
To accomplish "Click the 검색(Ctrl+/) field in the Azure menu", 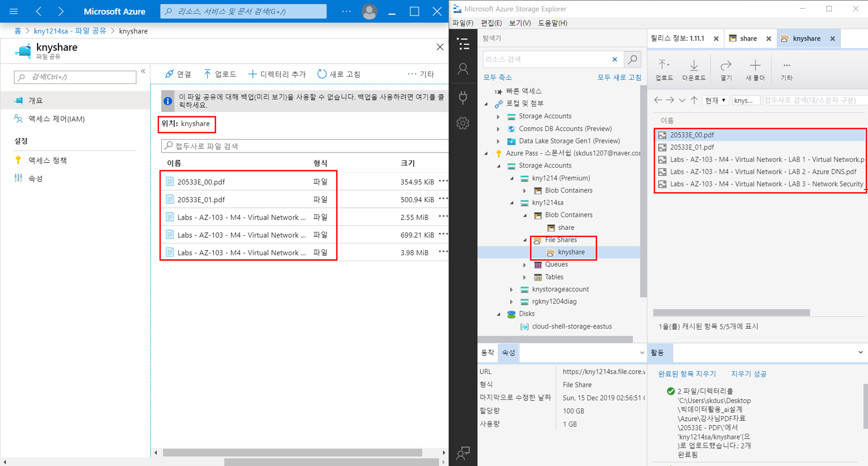I will (75, 77).
